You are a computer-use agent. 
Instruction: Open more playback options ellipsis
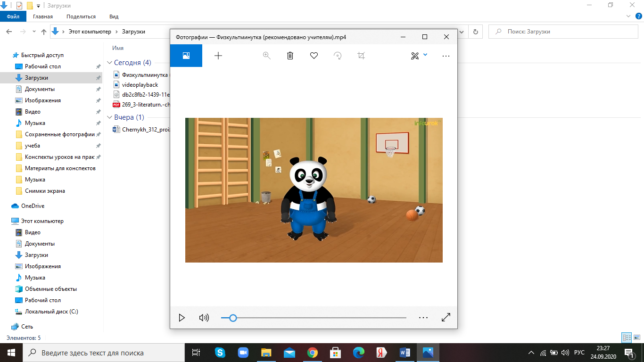pyautogui.click(x=423, y=318)
